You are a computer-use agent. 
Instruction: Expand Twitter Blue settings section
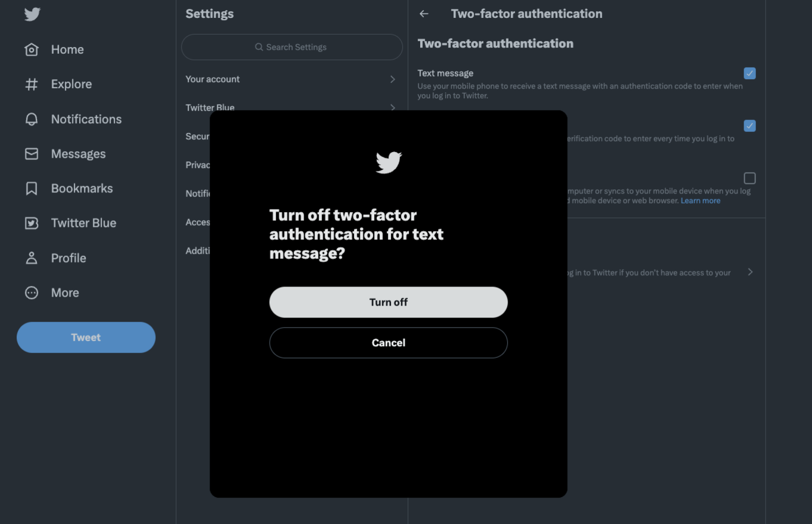pos(291,107)
